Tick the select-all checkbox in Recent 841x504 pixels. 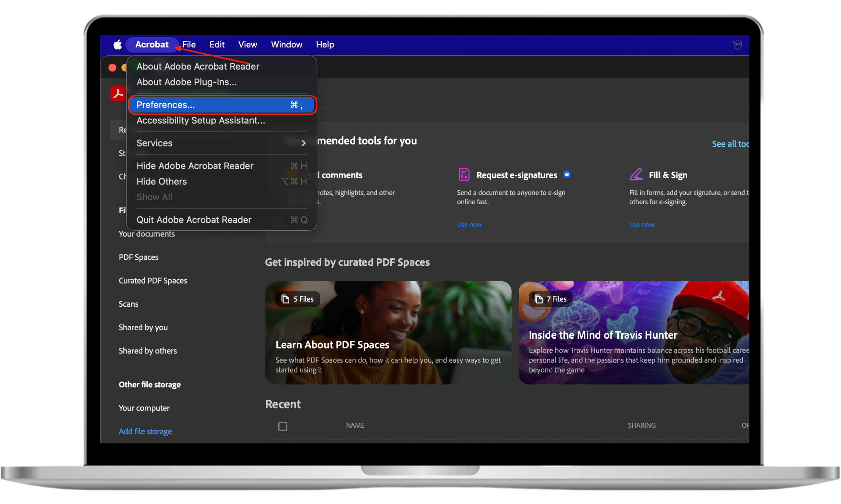coord(283,426)
